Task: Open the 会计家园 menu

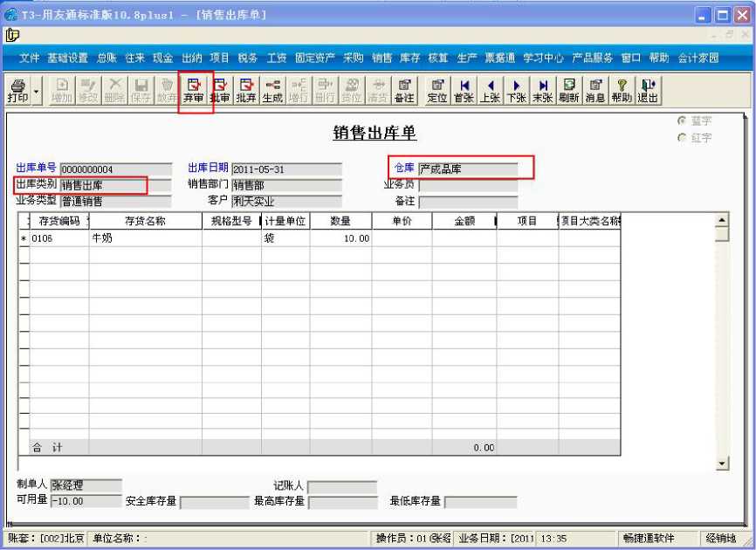Action: [x=698, y=58]
